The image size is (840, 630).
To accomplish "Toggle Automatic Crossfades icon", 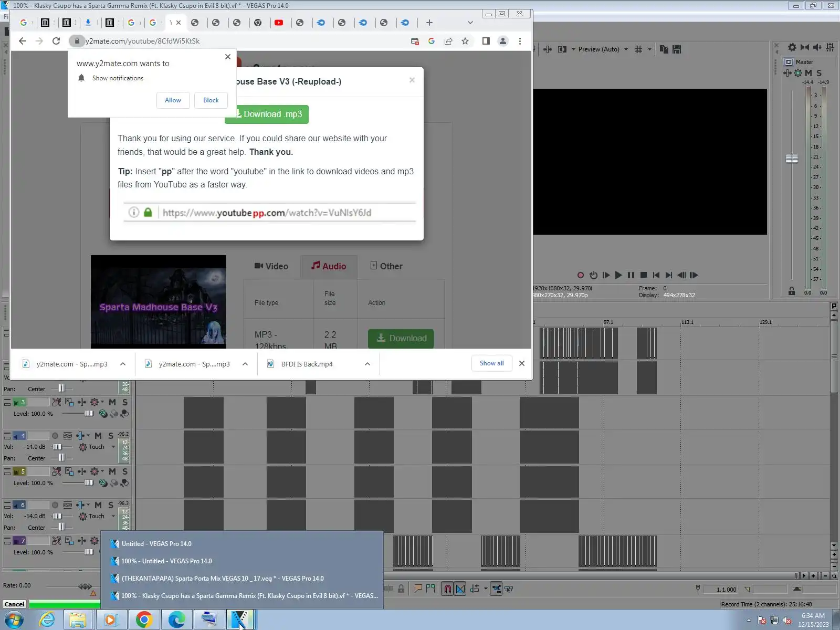I will point(460,589).
